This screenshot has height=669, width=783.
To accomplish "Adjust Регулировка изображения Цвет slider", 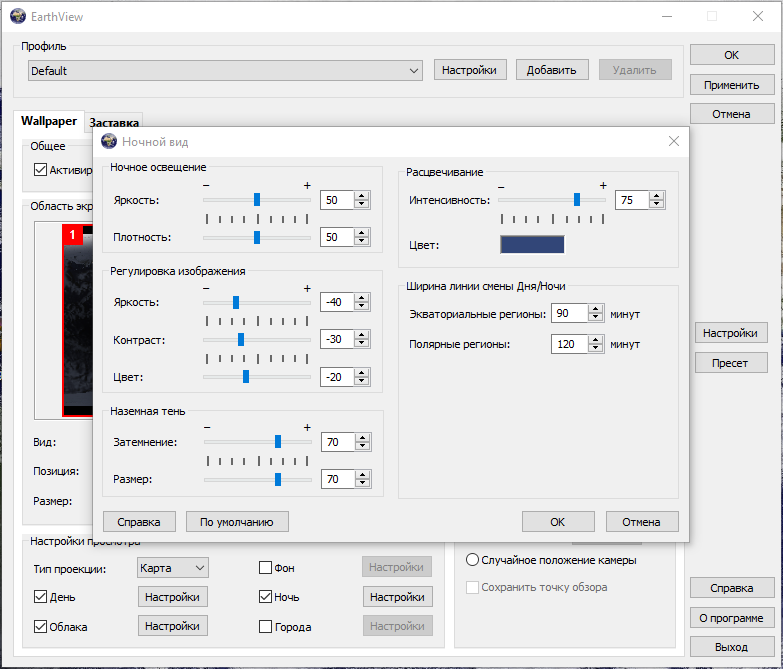I will pos(246,377).
